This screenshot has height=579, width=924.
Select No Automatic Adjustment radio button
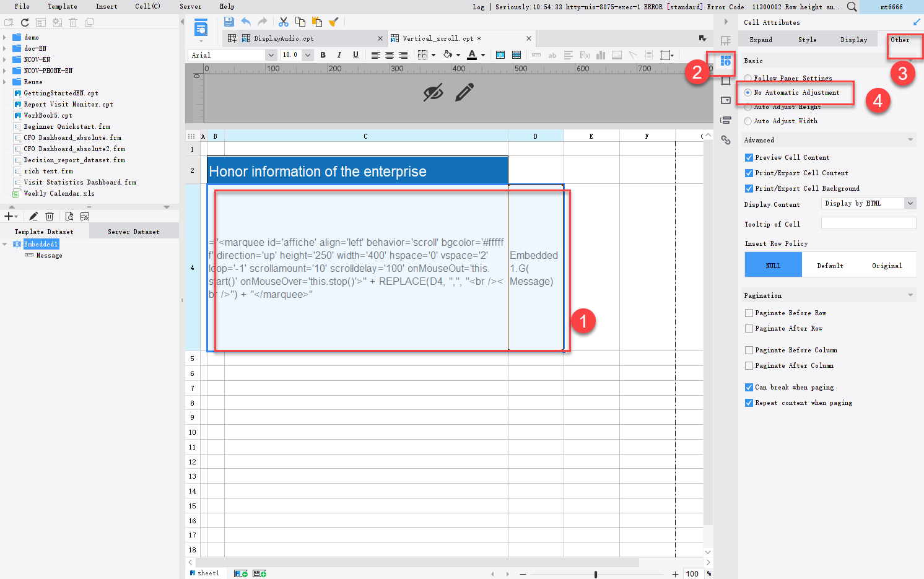coord(748,92)
